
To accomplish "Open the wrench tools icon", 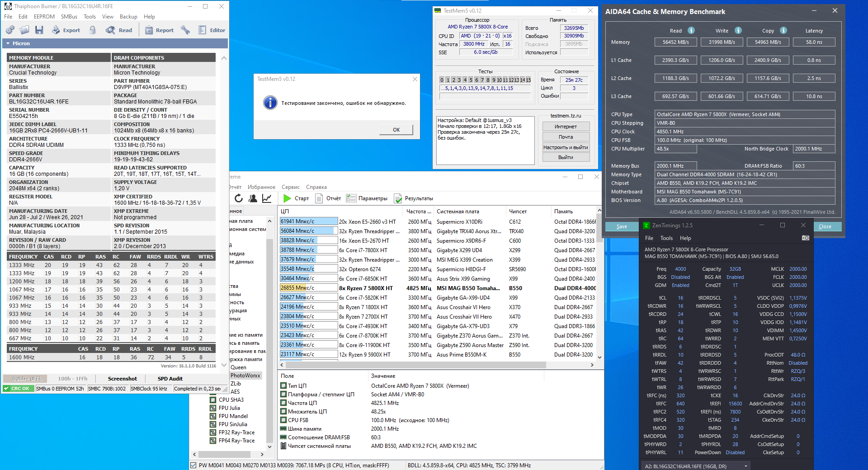I will (x=185, y=30).
